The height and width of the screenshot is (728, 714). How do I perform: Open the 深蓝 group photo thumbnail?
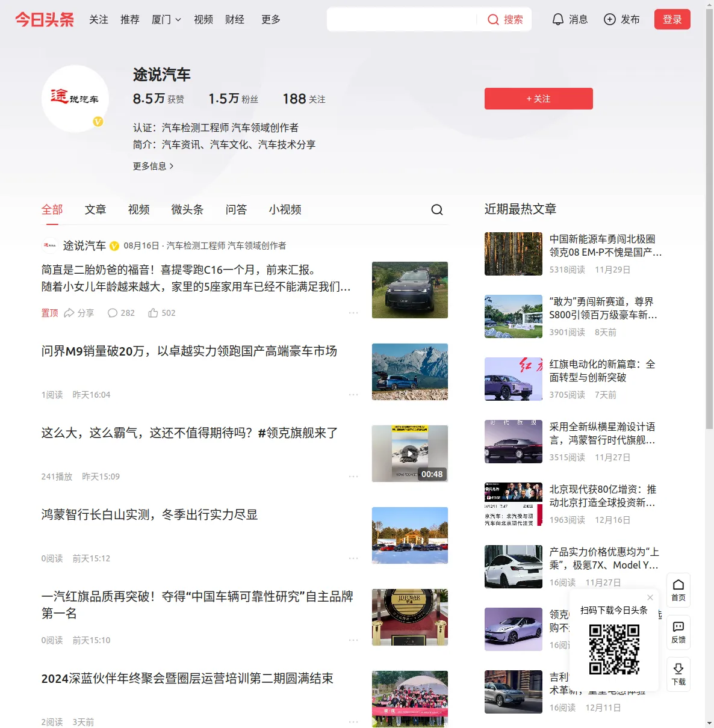click(x=410, y=699)
